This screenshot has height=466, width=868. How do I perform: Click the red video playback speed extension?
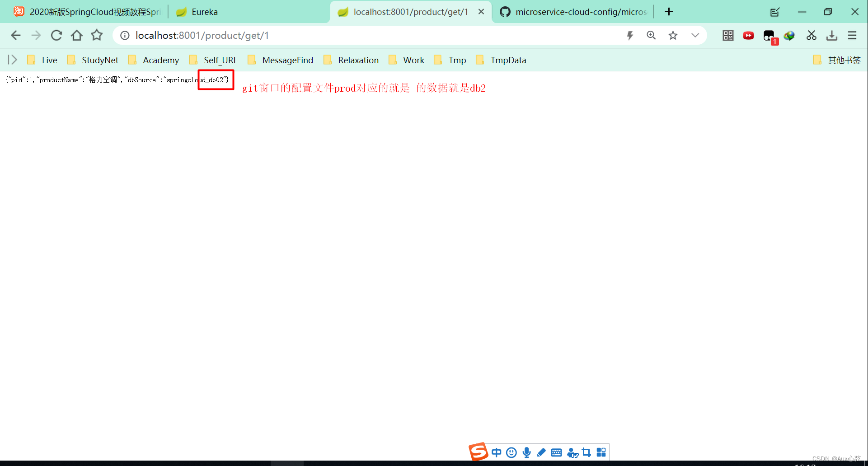(x=748, y=35)
